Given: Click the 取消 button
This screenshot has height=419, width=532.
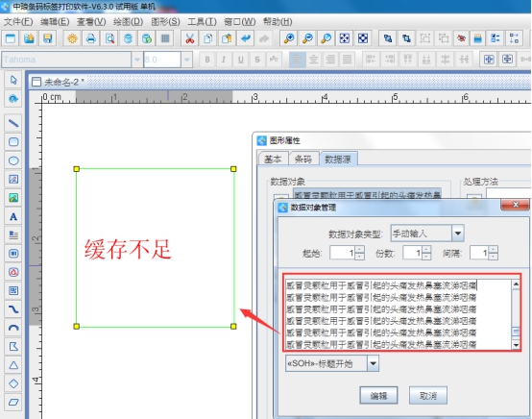Looking at the screenshot, I should coord(428,395).
